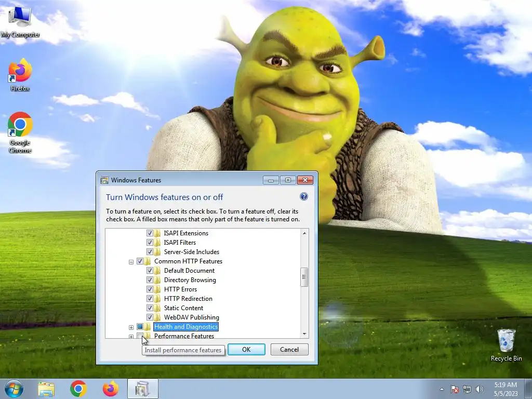This screenshot has height=399, width=532.
Task: Select the Performance Features row label
Action: (x=184, y=336)
